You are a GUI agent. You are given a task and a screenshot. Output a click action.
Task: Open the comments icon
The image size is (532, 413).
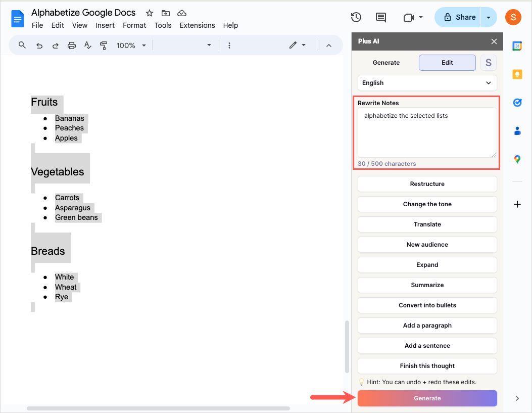pyautogui.click(x=380, y=17)
